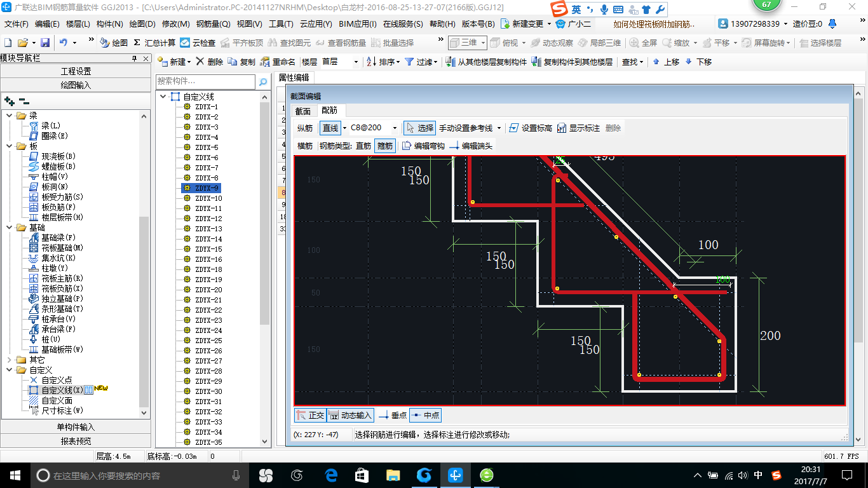Click 从其他楼层复制构件
The height and width of the screenshot is (488, 868).
486,62
